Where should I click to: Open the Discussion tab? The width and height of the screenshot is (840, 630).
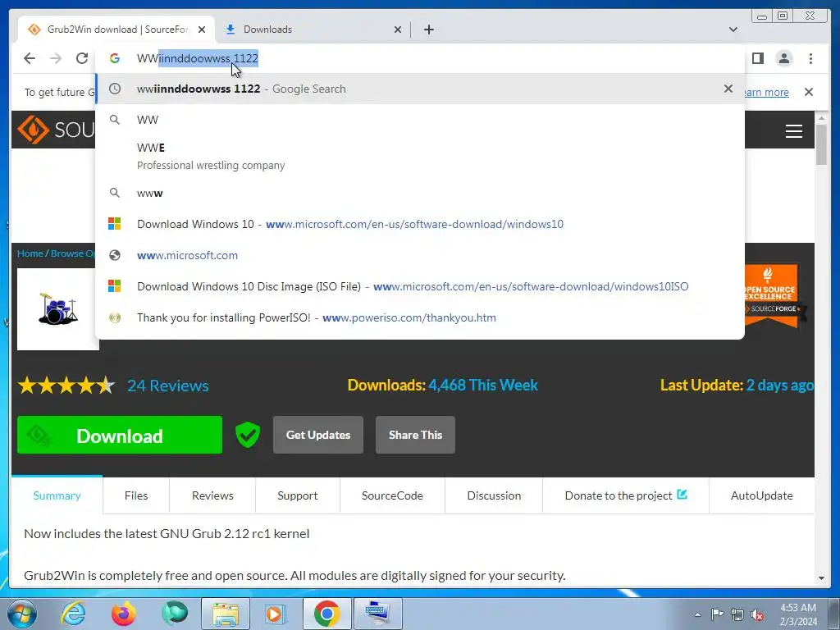coord(494,495)
